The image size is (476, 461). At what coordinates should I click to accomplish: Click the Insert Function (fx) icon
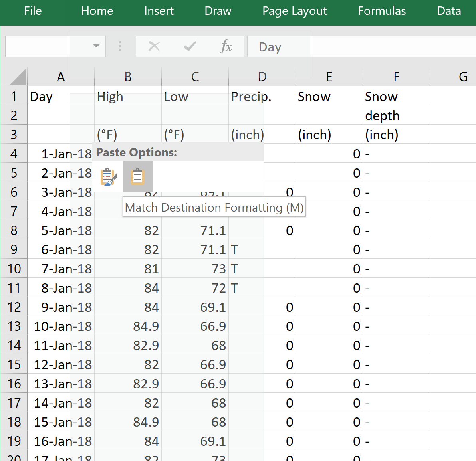tap(227, 46)
